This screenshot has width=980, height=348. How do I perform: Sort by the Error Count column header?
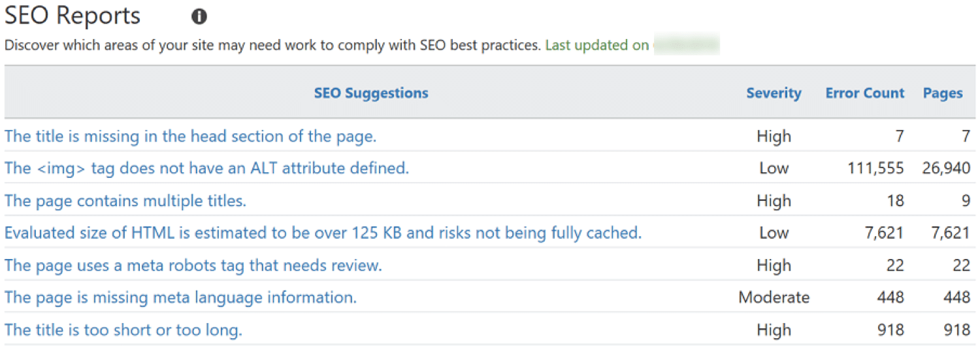tap(864, 93)
